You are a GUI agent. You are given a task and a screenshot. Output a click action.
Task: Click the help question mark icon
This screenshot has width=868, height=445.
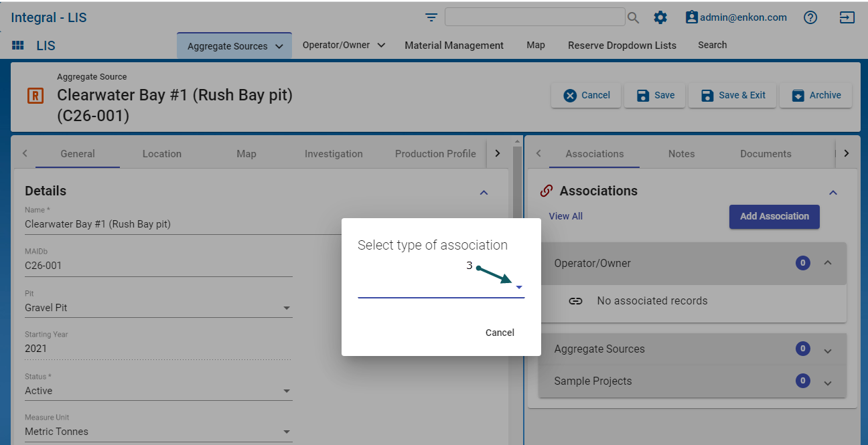click(810, 18)
